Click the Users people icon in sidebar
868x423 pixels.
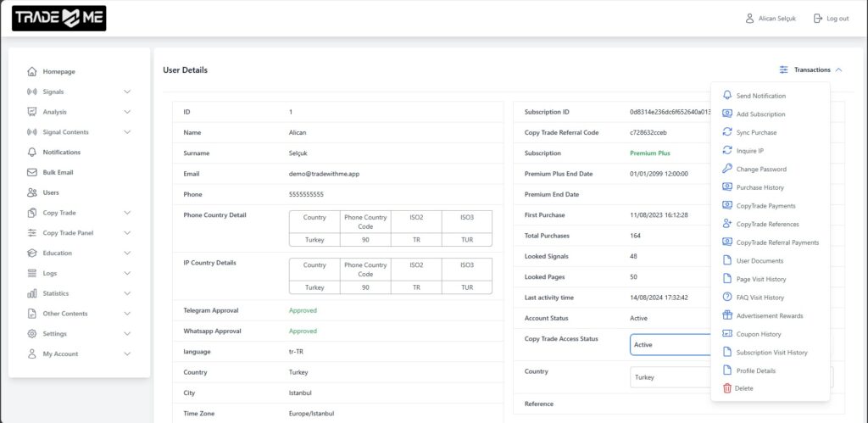point(32,192)
